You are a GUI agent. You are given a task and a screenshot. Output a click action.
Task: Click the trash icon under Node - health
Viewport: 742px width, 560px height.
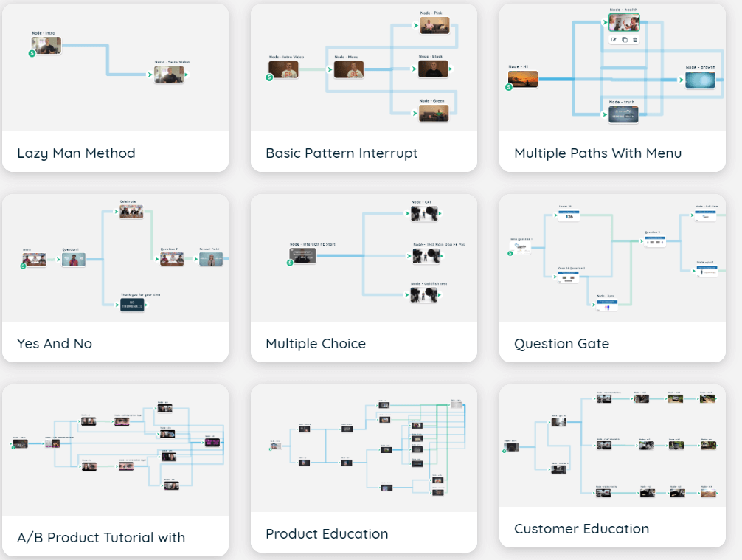click(635, 40)
